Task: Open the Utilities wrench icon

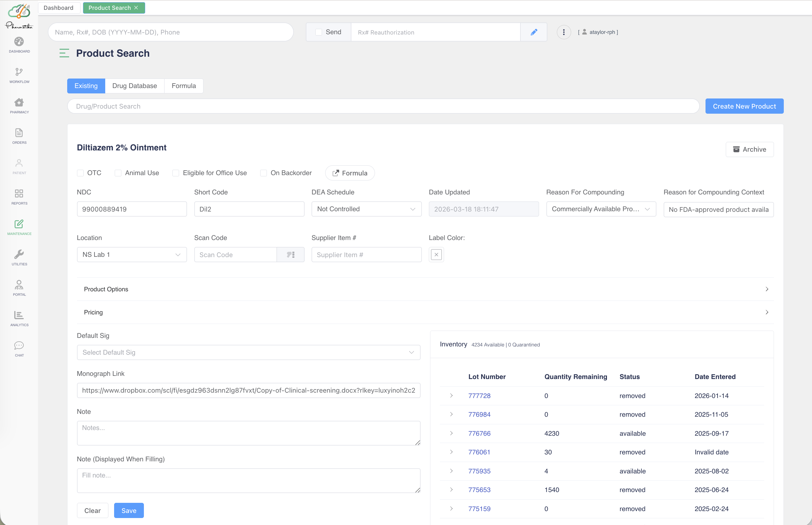Action: coord(19,254)
